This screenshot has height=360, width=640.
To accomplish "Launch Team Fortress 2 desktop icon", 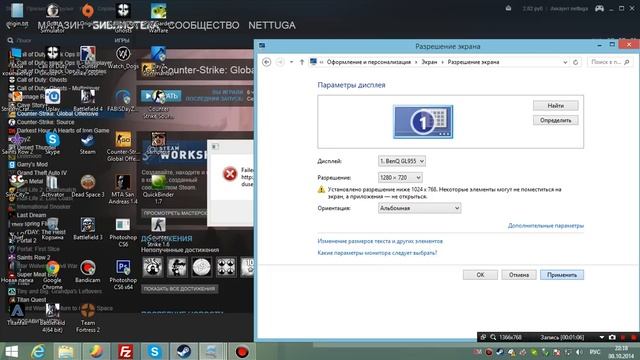I will (88, 318).
